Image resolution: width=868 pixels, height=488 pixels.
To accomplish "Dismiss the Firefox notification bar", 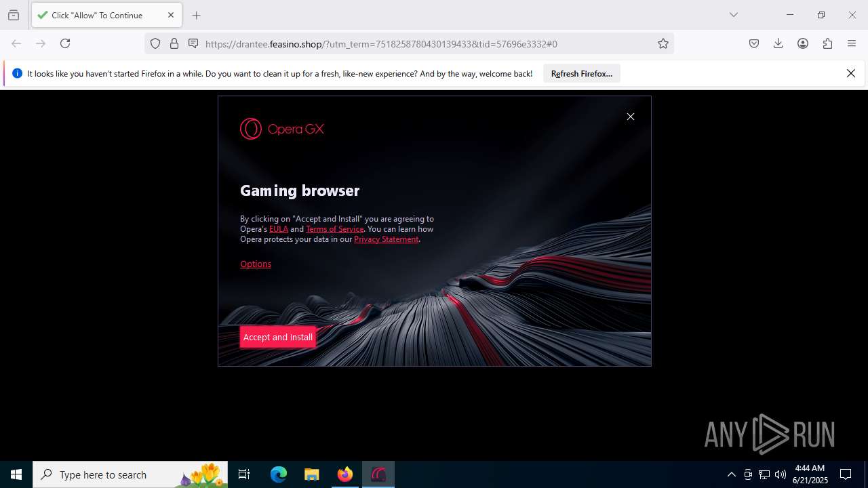I will point(851,73).
